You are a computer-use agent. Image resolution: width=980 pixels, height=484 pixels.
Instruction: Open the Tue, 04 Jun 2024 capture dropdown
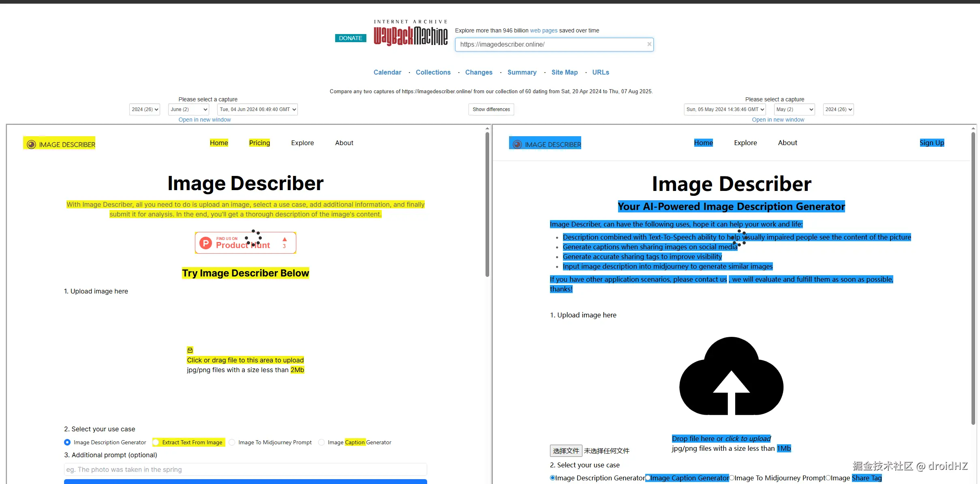pyautogui.click(x=257, y=109)
